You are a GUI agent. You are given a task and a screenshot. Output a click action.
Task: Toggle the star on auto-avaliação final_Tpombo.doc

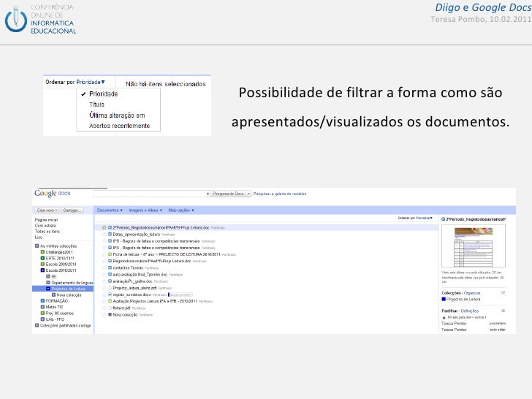click(x=104, y=275)
